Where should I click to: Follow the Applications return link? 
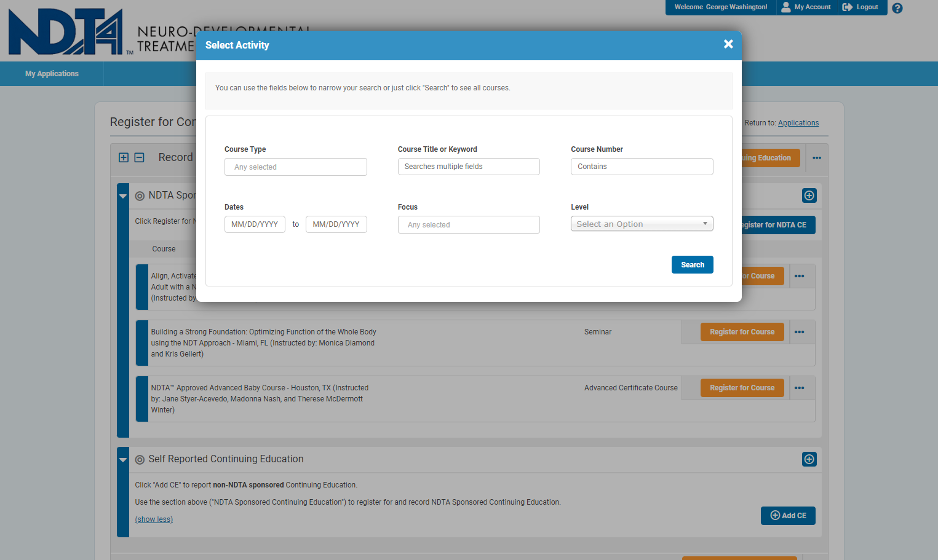pos(798,123)
